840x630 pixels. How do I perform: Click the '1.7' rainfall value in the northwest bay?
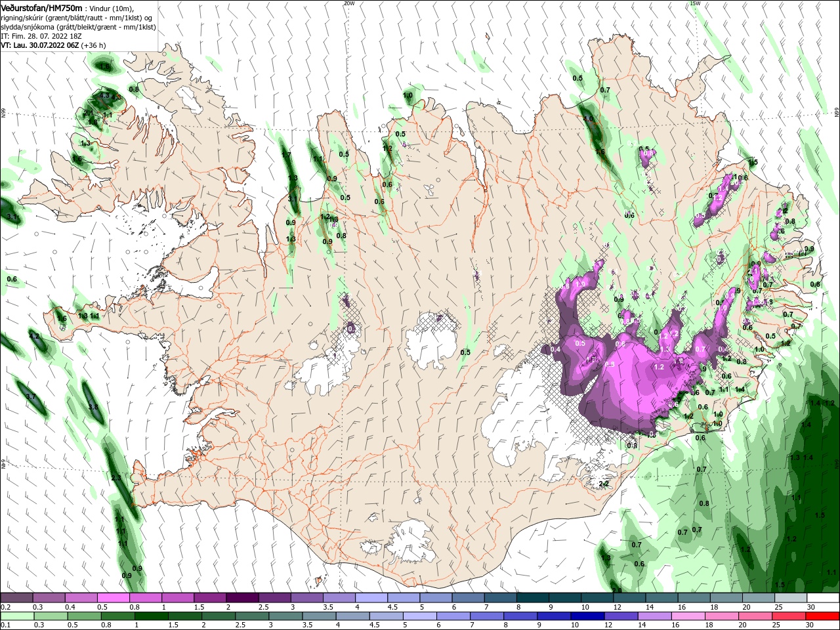coord(286,155)
